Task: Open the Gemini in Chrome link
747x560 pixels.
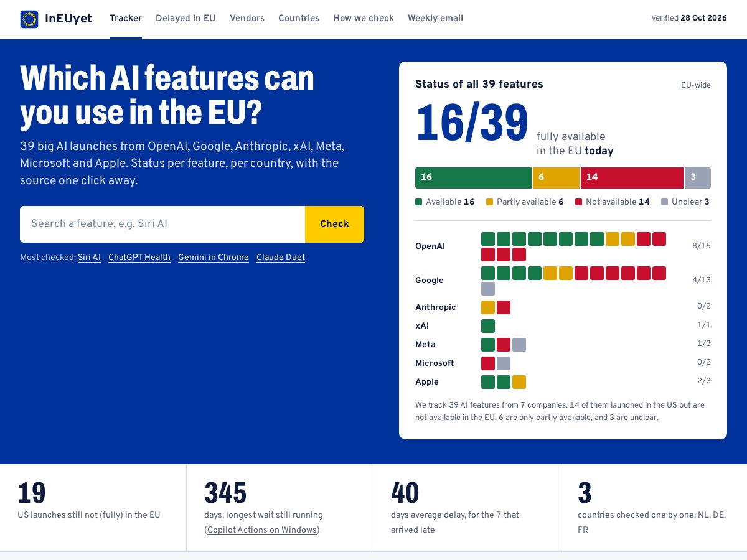Action: pos(214,258)
